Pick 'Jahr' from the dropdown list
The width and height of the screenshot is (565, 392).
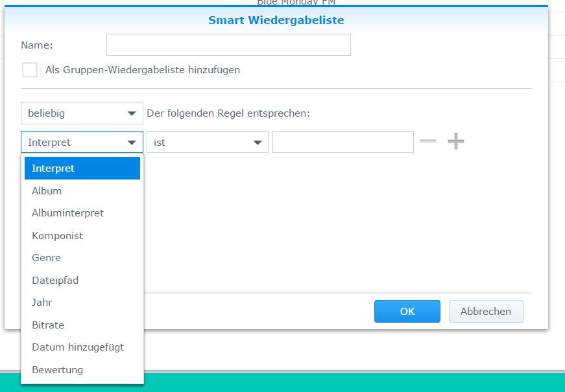[x=82, y=303]
